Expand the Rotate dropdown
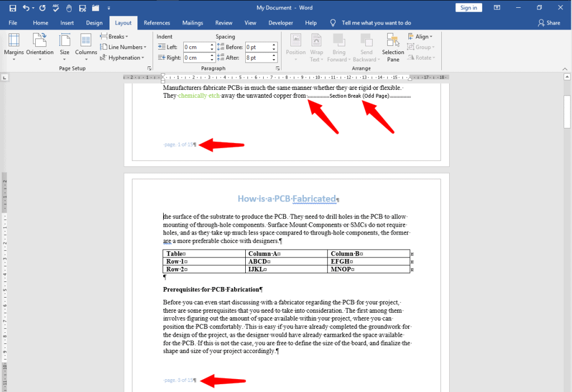 tap(421, 58)
